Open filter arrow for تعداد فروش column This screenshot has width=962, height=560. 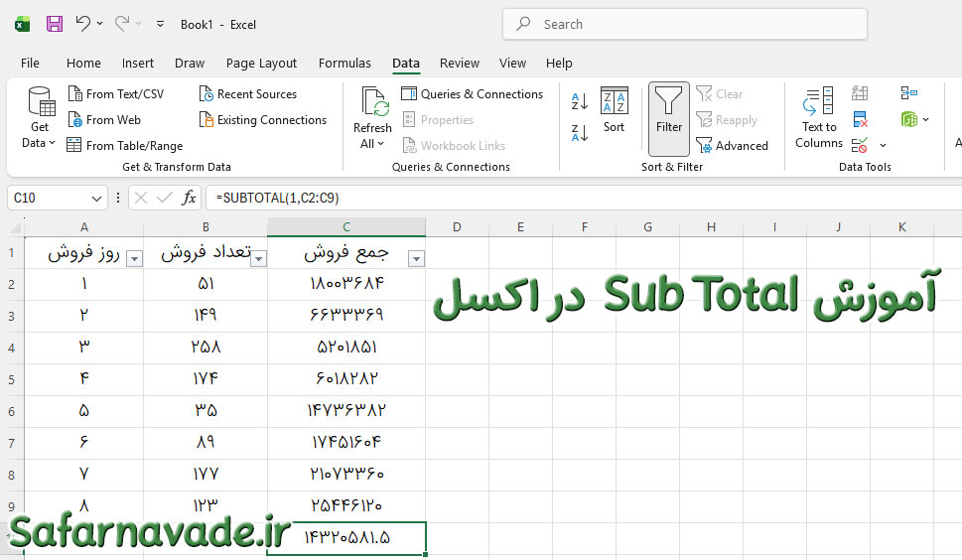(x=259, y=259)
